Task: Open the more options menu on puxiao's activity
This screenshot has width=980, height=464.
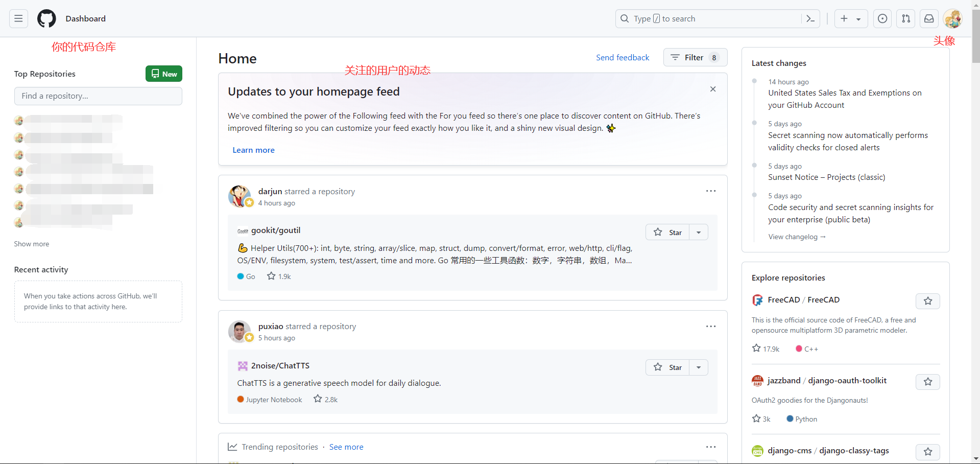Action: [710, 327]
